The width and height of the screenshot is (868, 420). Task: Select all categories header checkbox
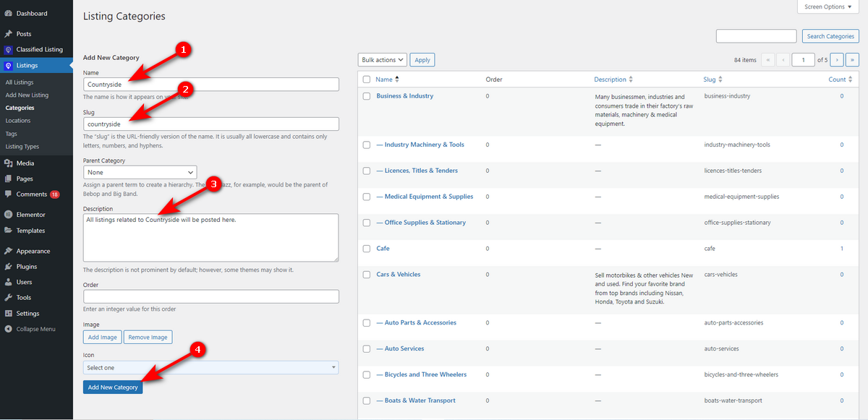click(367, 80)
